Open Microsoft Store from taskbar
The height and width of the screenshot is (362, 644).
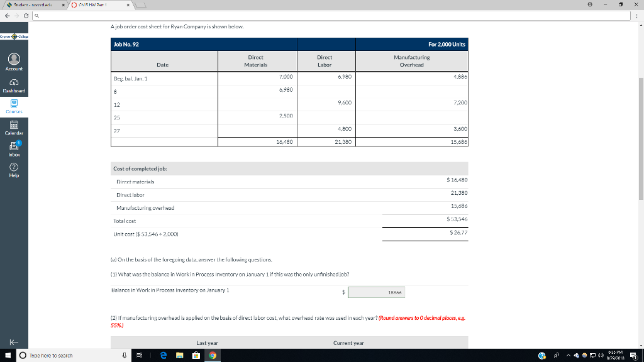click(196, 356)
